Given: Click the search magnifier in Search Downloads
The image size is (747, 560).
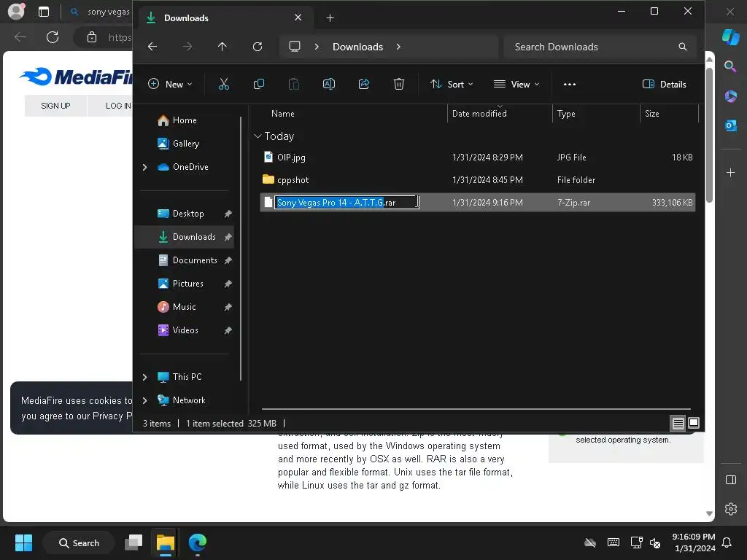Looking at the screenshot, I should (682, 47).
